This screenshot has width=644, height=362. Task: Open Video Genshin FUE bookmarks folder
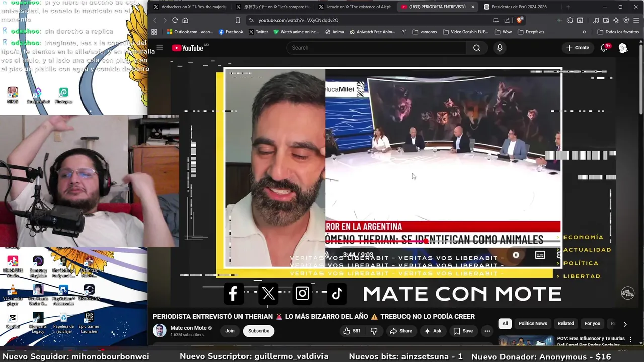click(x=465, y=32)
